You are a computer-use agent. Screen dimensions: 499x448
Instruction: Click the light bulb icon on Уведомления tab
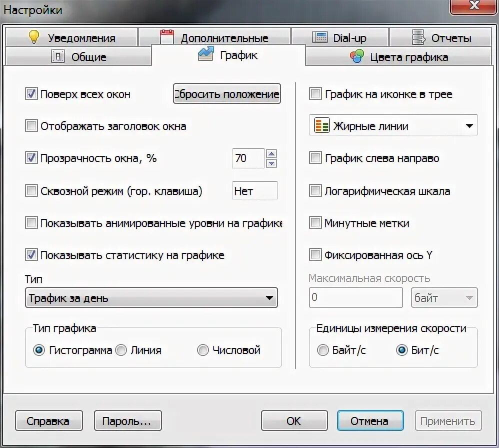click(33, 37)
